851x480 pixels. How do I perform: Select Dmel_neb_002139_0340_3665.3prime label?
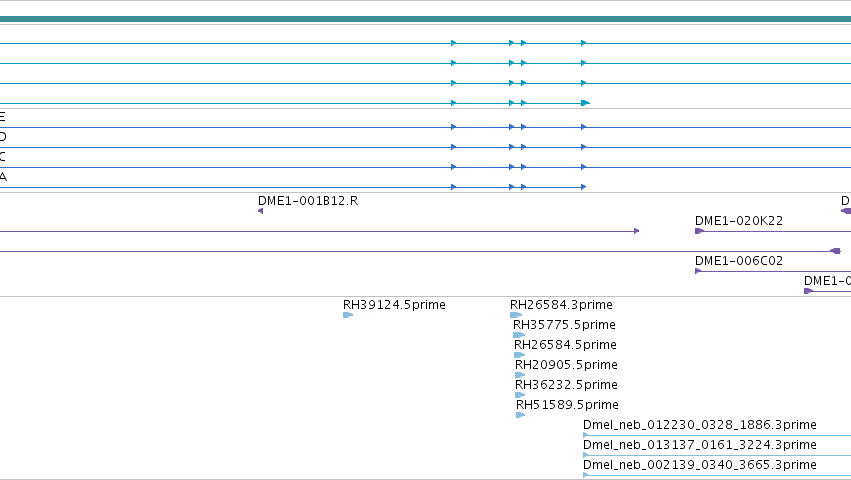pos(700,465)
